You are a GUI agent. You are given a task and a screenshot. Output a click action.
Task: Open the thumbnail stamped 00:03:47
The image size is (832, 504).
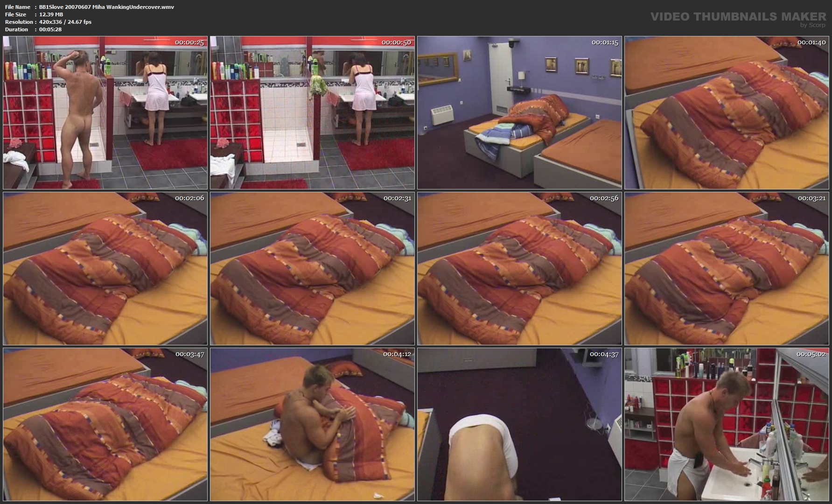click(105, 424)
